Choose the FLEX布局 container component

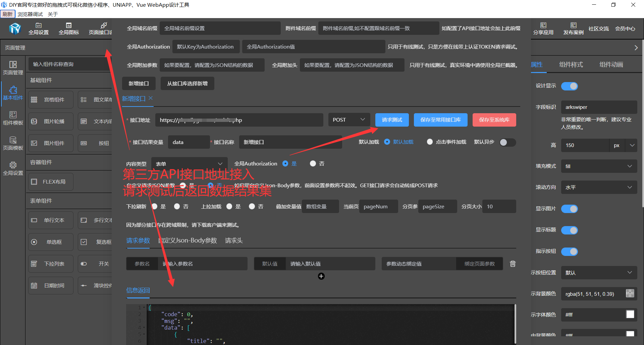tap(51, 182)
